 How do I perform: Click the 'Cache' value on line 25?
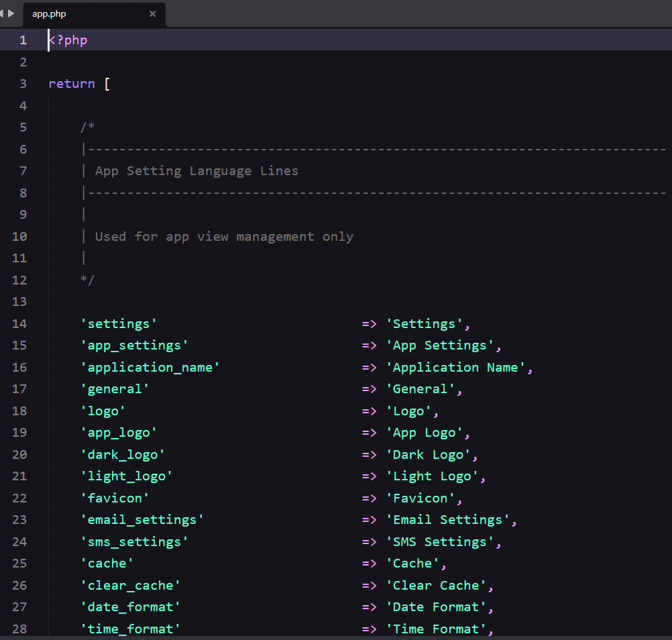[x=412, y=564]
